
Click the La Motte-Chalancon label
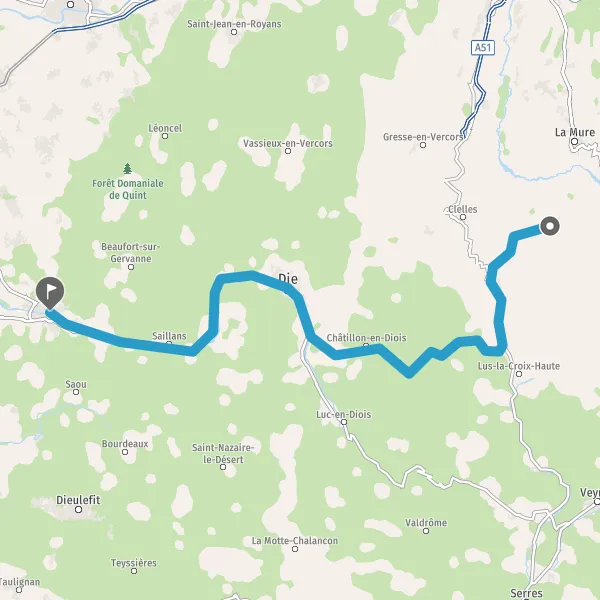295,540
